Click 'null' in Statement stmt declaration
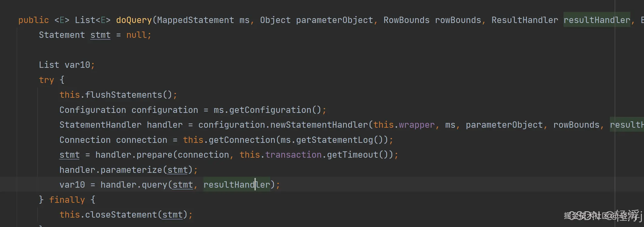 [x=136, y=35]
